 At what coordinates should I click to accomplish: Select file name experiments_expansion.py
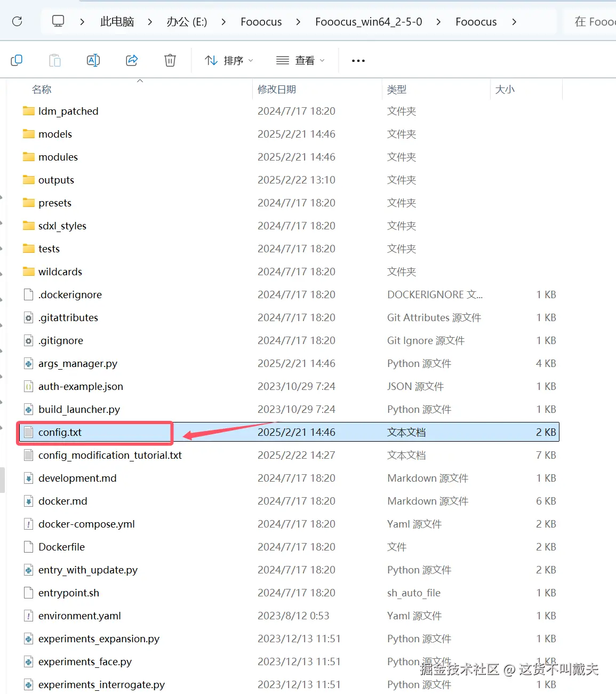coord(99,639)
